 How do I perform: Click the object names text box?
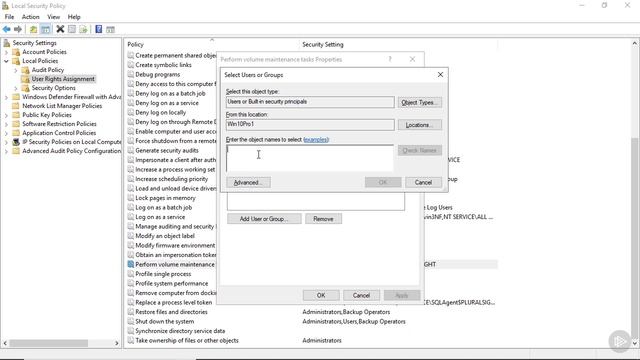(x=310, y=158)
